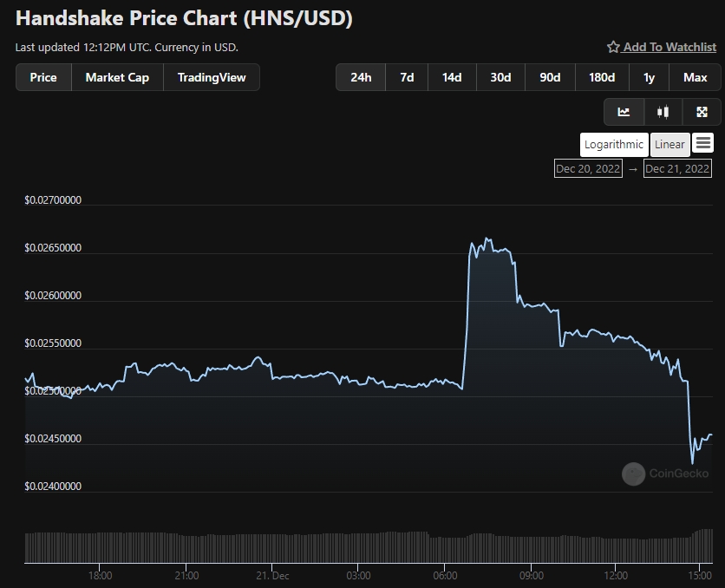Choose the 14d range
Viewport: 725px width, 588px height.
[452, 77]
